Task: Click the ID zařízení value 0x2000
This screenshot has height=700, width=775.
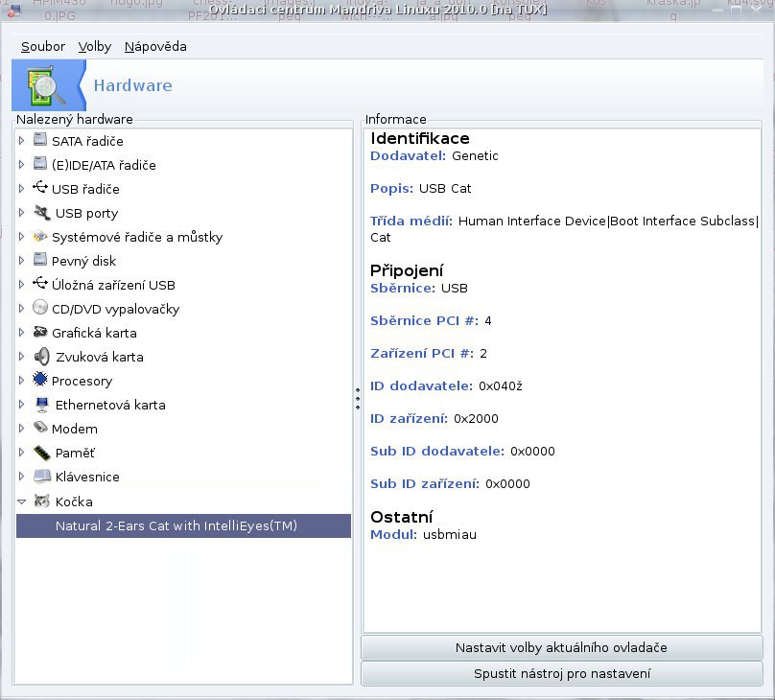Action: tap(476, 418)
